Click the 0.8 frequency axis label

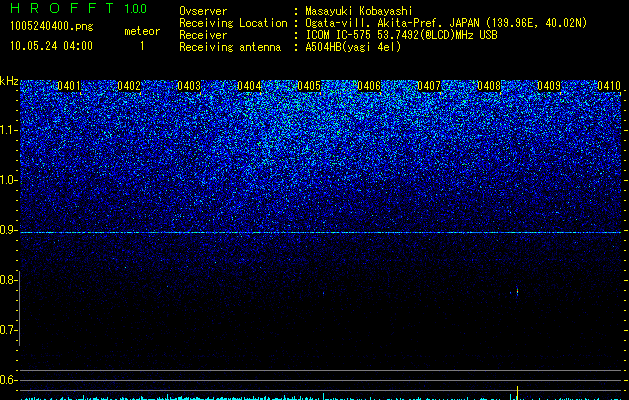pyautogui.click(x=8, y=280)
